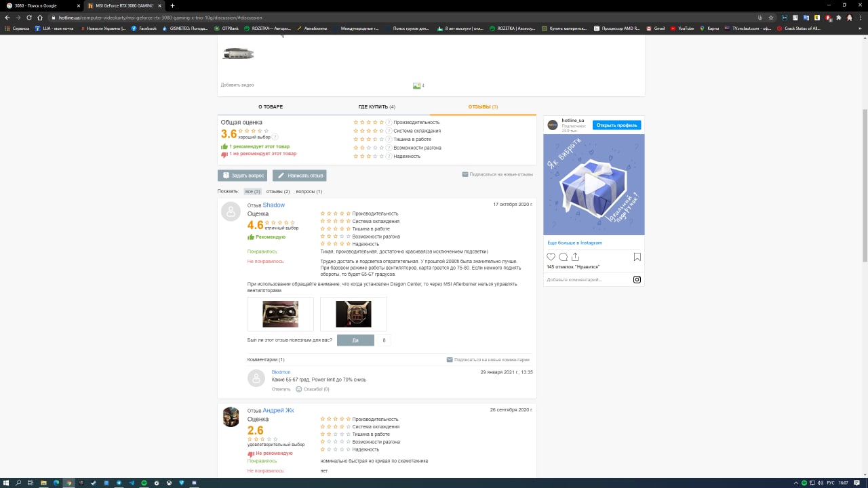Open Windows taskbar search
Image resolution: width=868 pixels, height=488 pixels.
pos(18,483)
